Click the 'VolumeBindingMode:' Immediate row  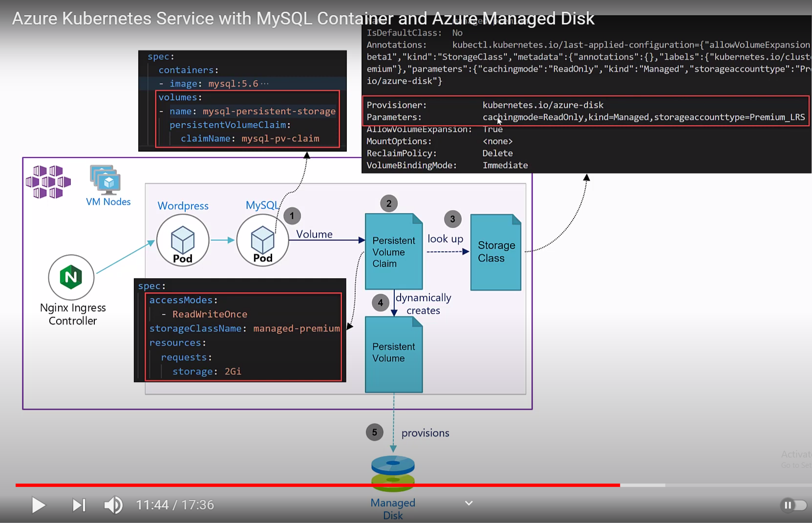(x=447, y=165)
